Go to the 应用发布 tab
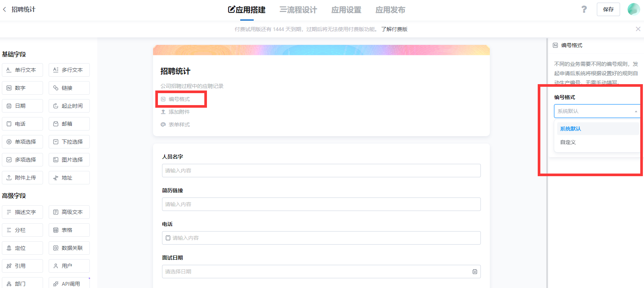The height and width of the screenshot is (288, 644). (390, 10)
